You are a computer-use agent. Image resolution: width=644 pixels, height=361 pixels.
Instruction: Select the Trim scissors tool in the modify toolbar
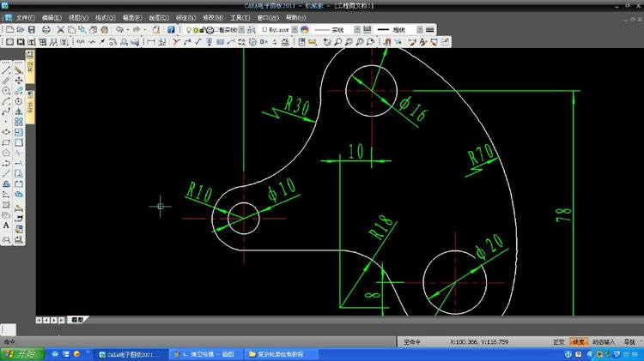(x=19, y=153)
